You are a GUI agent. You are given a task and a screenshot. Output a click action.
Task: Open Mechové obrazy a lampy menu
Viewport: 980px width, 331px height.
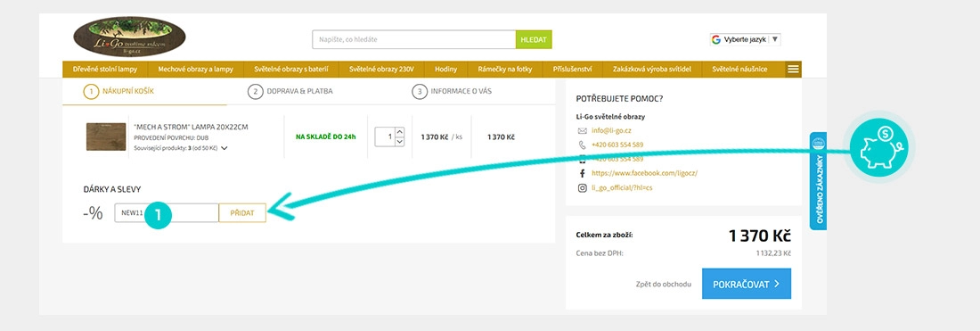[196, 69]
